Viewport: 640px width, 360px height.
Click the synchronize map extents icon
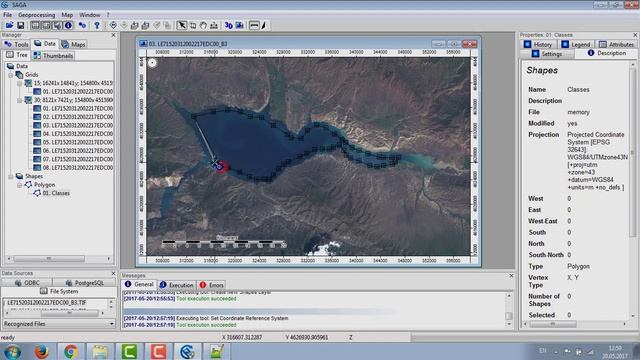point(167,25)
